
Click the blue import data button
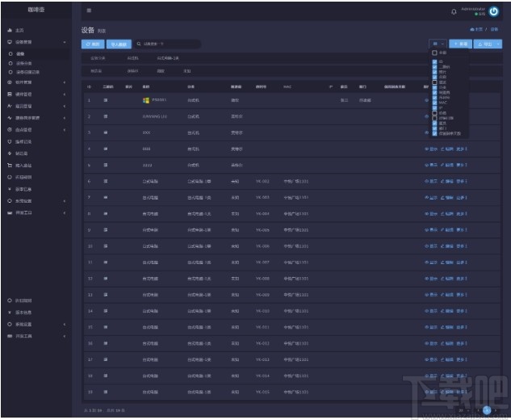[x=119, y=44]
